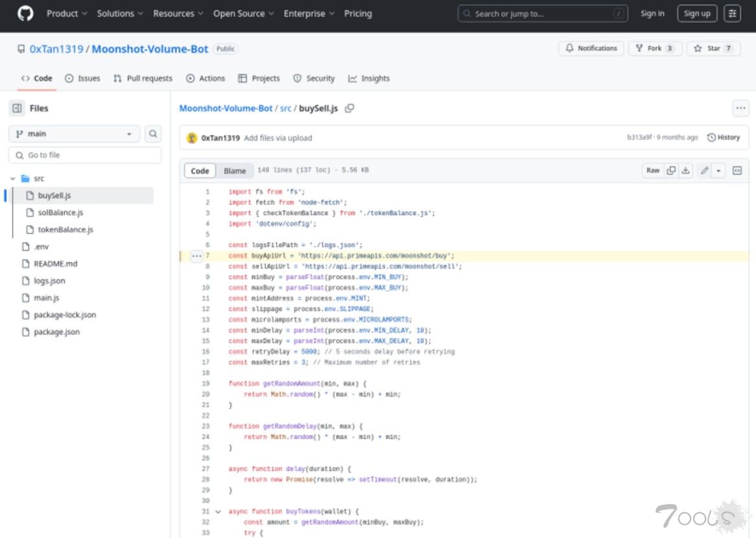Collapse the buyTokens function at line 31
The width and height of the screenshot is (756, 538).
coord(218,511)
